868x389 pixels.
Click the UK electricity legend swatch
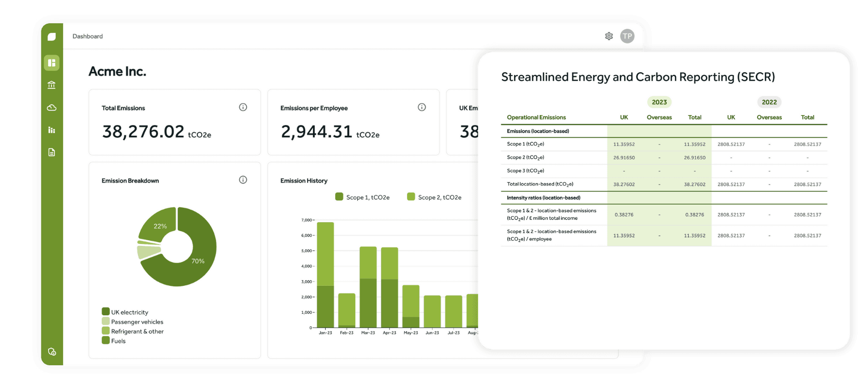[x=106, y=311]
